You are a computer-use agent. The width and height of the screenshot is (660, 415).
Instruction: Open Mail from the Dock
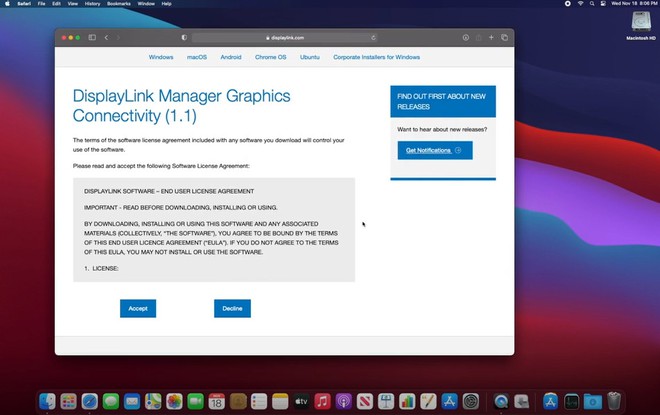pyautogui.click(x=132, y=402)
